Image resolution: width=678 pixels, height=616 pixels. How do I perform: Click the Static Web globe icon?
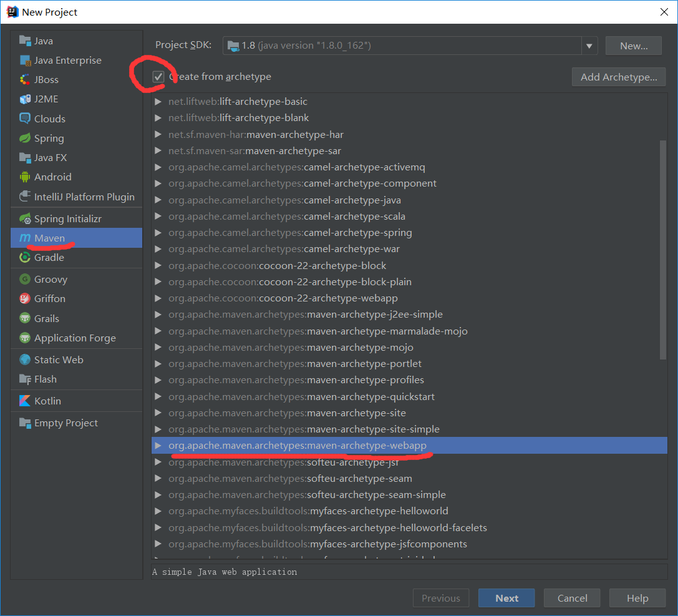pos(25,360)
